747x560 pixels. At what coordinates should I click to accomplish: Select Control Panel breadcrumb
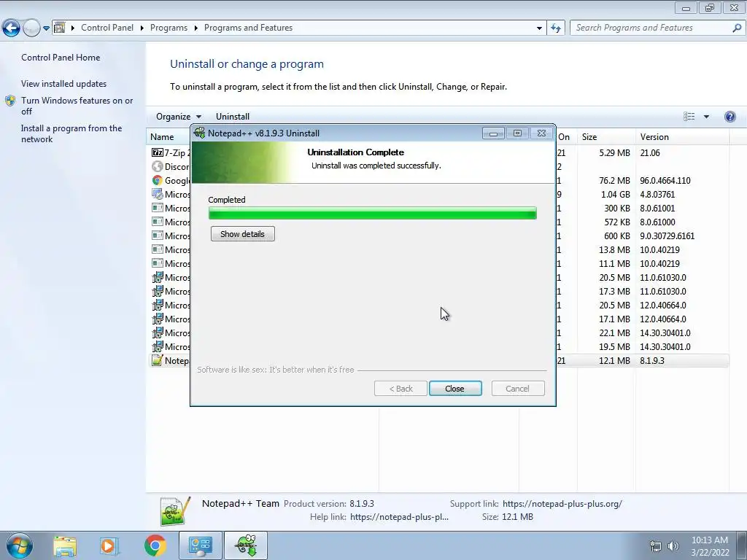coord(107,28)
